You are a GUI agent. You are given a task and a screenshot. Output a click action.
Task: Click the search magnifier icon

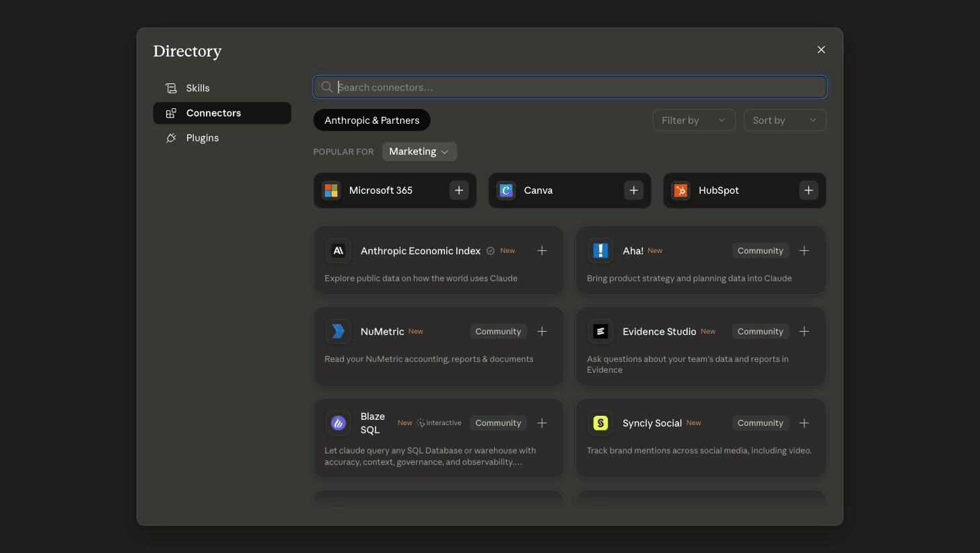(327, 87)
